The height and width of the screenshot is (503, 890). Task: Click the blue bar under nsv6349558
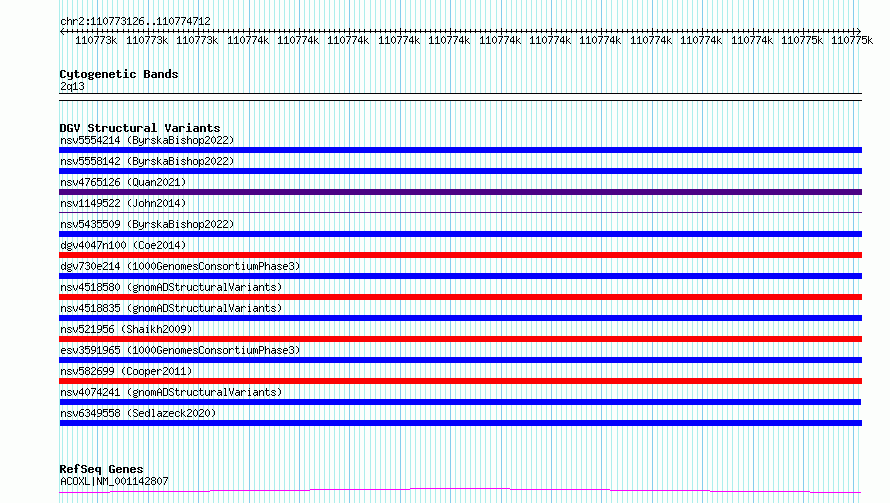pos(460,423)
